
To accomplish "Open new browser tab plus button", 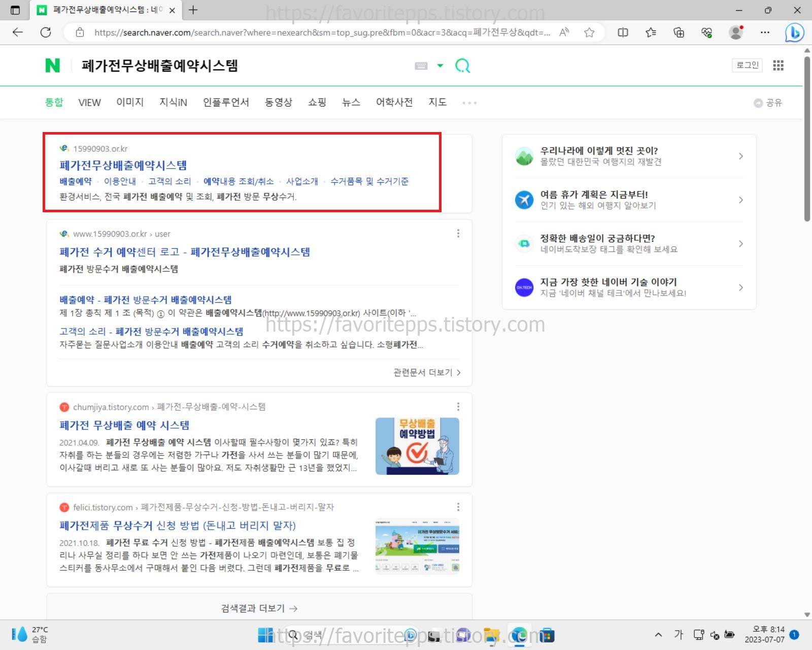I will click(x=193, y=10).
